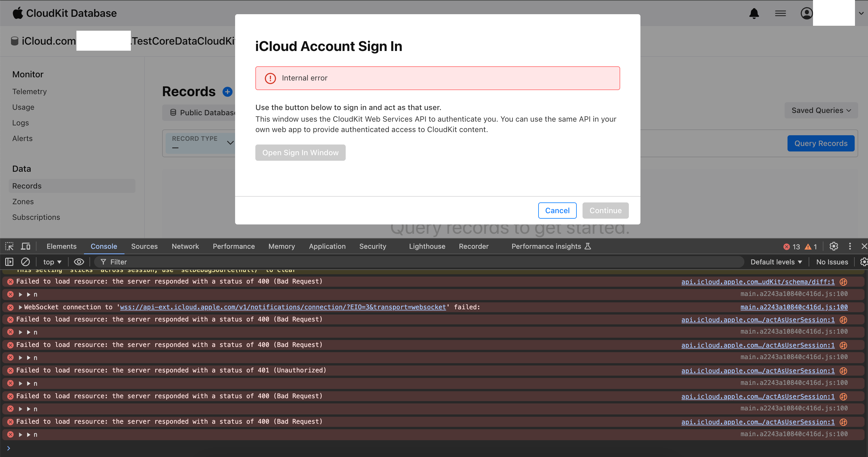Open the top JavaScript context dropdown
The image size is (868, 457).
(x=52, y=262)
